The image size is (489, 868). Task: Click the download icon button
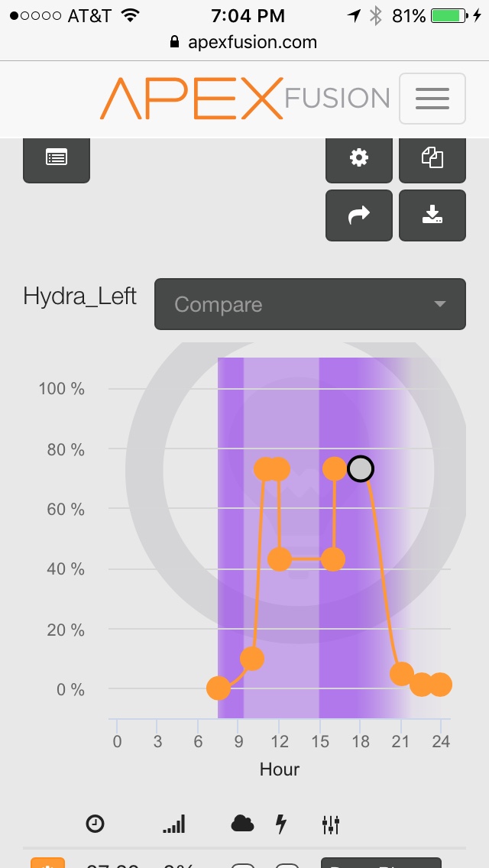pyautogui.click(x=432, y=215)
